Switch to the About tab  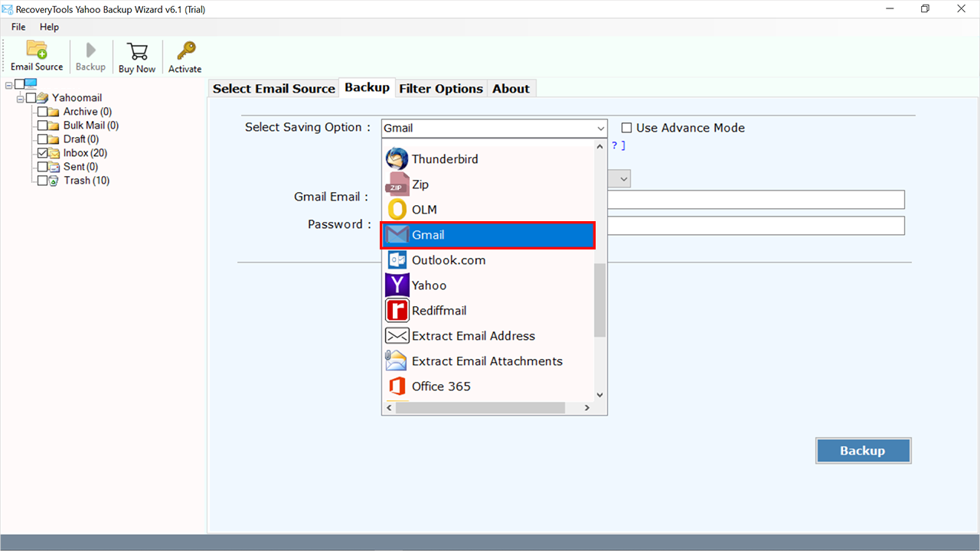511,89
